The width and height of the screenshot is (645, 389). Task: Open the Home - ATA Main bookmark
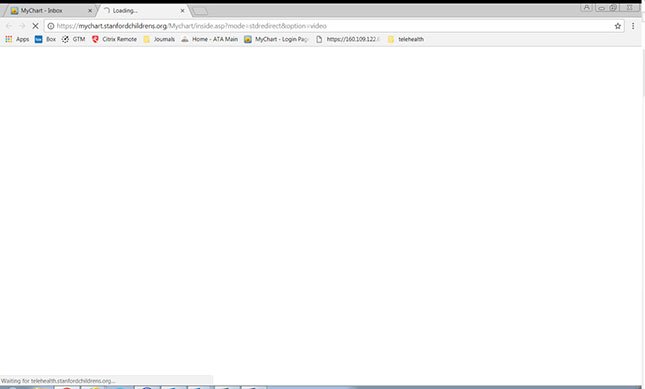point(209,39)
